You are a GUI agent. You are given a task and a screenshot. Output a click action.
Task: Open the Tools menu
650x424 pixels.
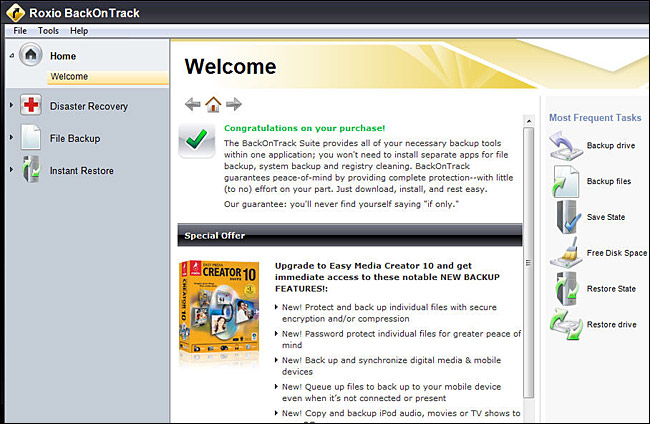tap(48, 31)
